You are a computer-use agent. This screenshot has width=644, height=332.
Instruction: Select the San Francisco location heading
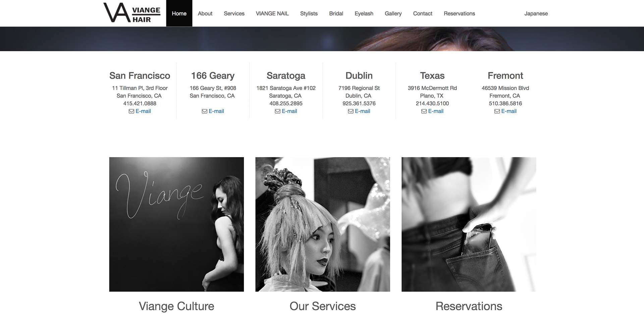pos(140,76)
